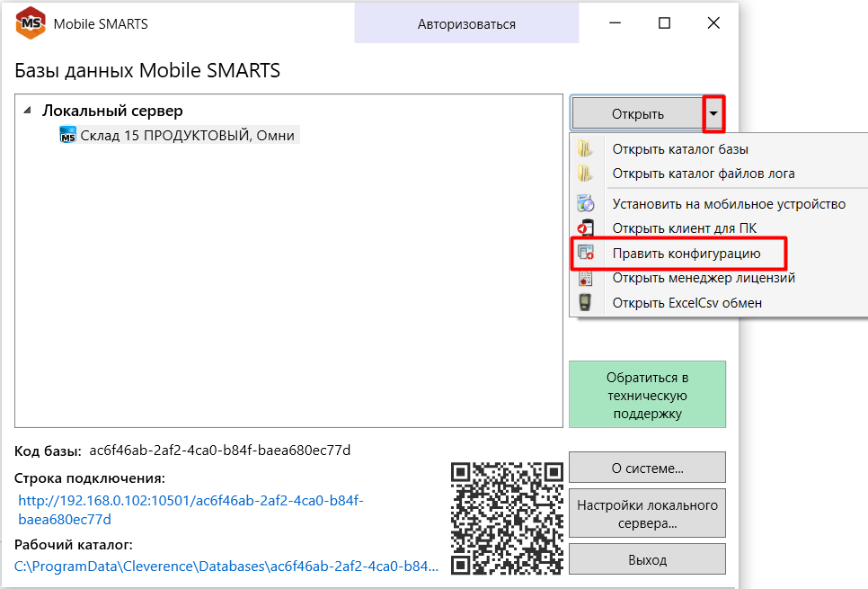Screen dimensions: 868x589
Task: Open Настройки локального сервера... button
Action: tap(647, 513)
